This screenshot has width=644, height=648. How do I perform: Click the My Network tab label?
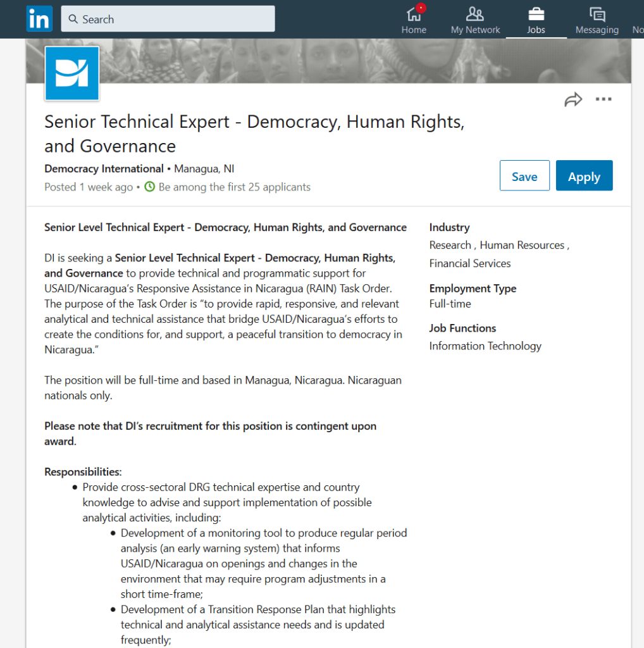(475, 30)
